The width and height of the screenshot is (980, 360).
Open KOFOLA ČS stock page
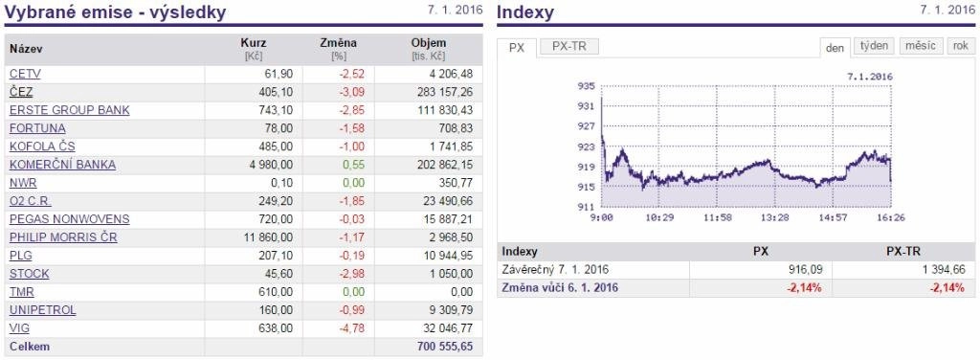click(x=42, y=146)
